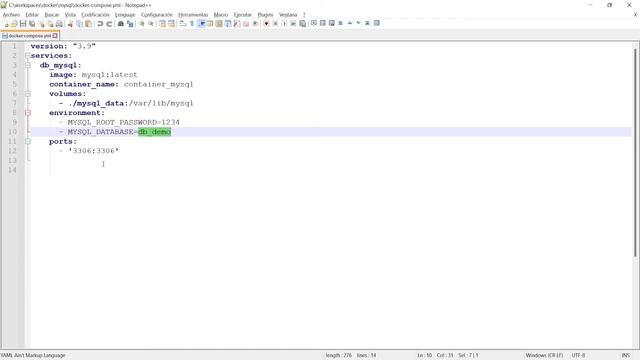Click the Open file toolbar icon
Viewport: 640px width, 360px height.
pyautogui.click(x=14, y=24)
